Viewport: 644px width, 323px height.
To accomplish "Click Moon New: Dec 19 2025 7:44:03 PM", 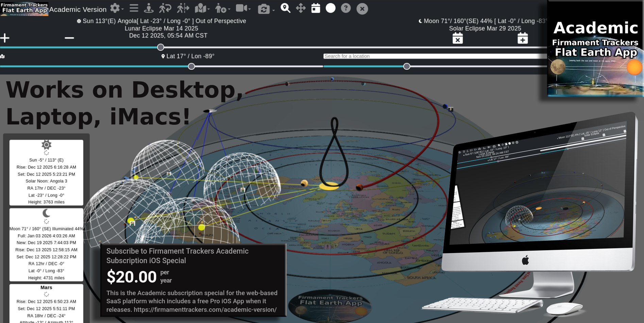I will click(46, 243).
